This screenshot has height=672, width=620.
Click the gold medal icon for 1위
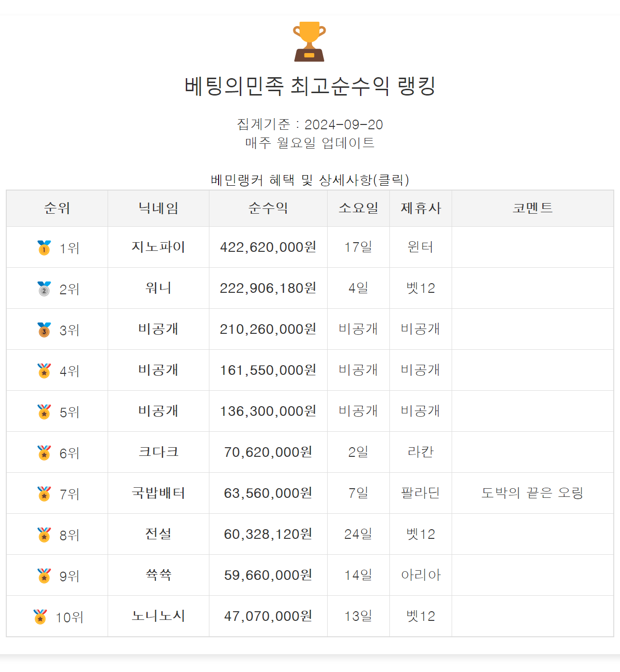[44, 248]
